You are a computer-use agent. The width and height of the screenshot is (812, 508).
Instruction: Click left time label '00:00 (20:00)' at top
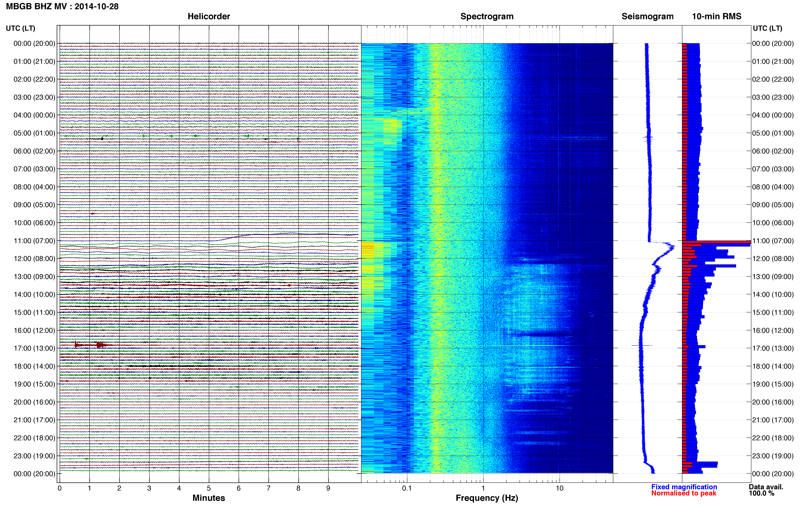coord(34,43)
